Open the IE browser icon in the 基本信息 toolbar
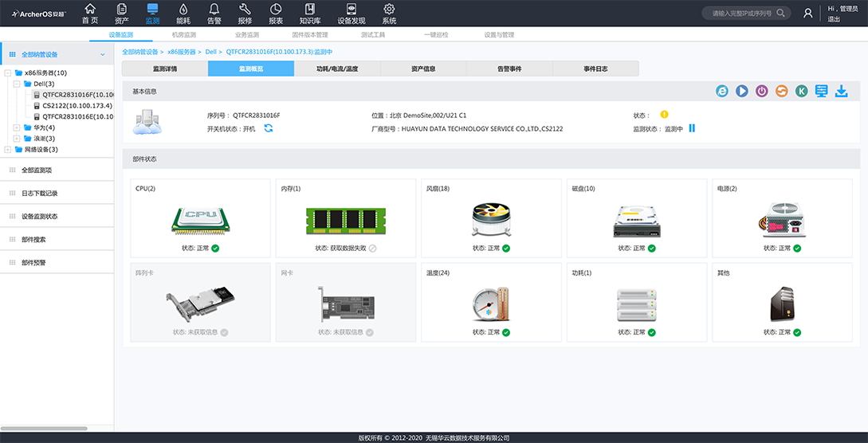 (x=722, y=92)
